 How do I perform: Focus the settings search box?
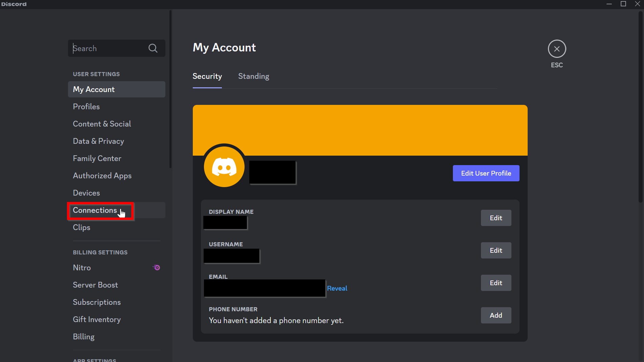108,48
